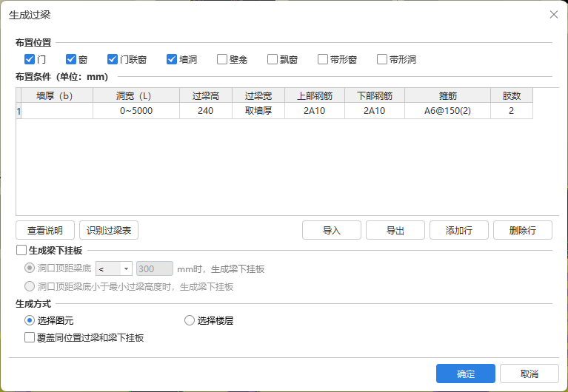Click the 识别过梁表 button
568x392 pixels.
(x=109, y=230)
